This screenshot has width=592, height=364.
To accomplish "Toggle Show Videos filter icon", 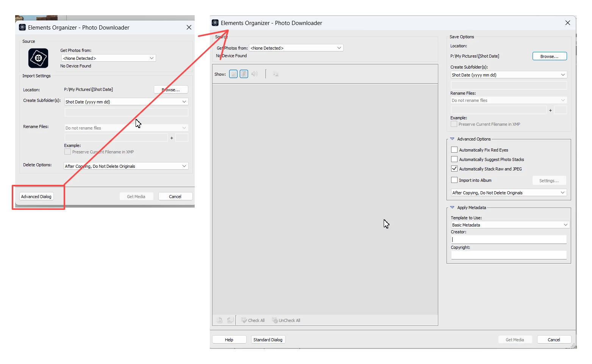I will 244,74.
